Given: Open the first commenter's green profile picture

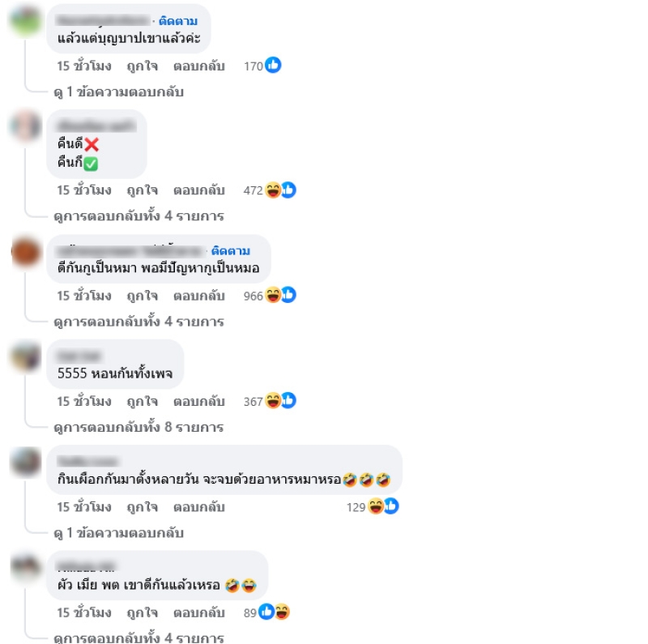Looking at the screenshot, I should click(x=26, y=21).
